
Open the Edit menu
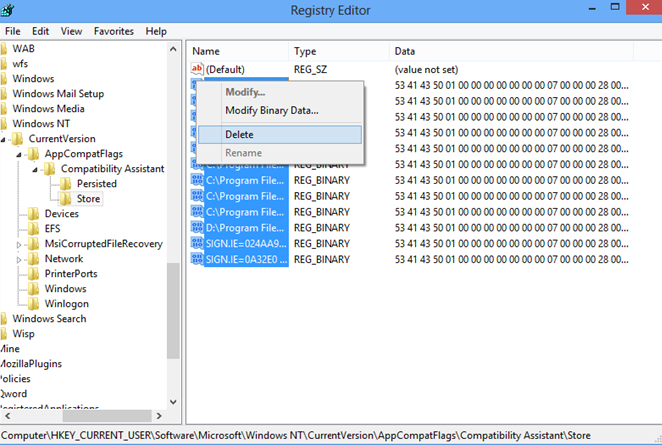click(x=40, y=31)
